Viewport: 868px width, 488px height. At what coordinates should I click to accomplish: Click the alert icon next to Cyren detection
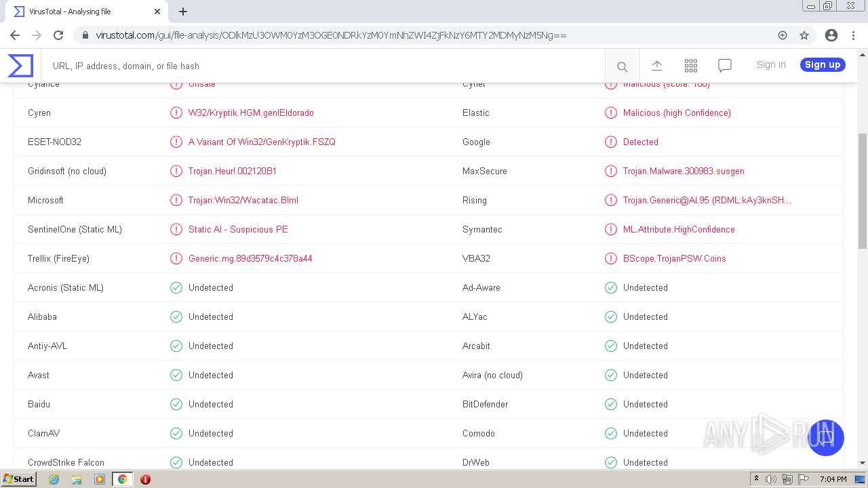click(x=176, y=113)
